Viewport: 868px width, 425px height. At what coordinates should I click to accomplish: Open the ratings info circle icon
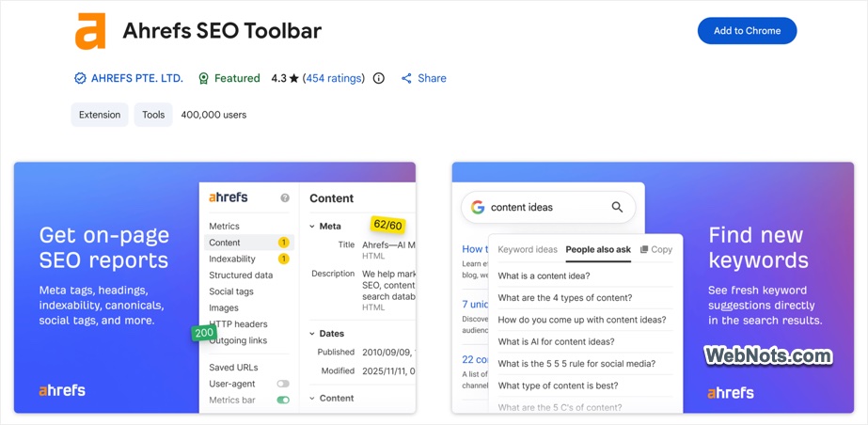[379, 78]
